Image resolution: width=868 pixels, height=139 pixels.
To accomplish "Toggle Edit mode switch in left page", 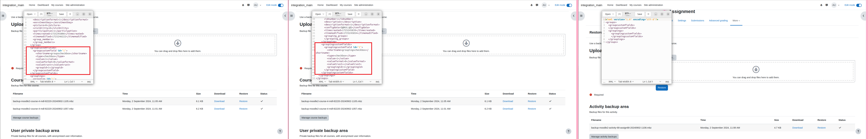I will pos(281,5).
